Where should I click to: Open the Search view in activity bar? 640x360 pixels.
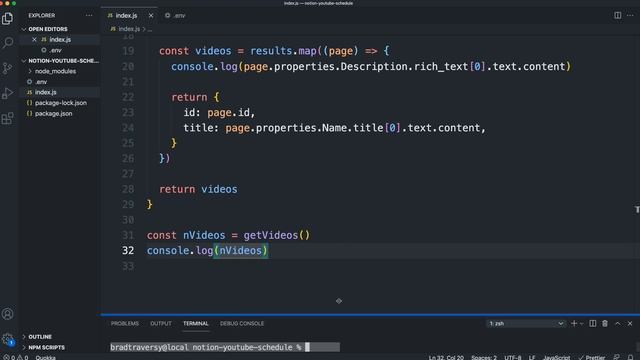coord(7,42)
